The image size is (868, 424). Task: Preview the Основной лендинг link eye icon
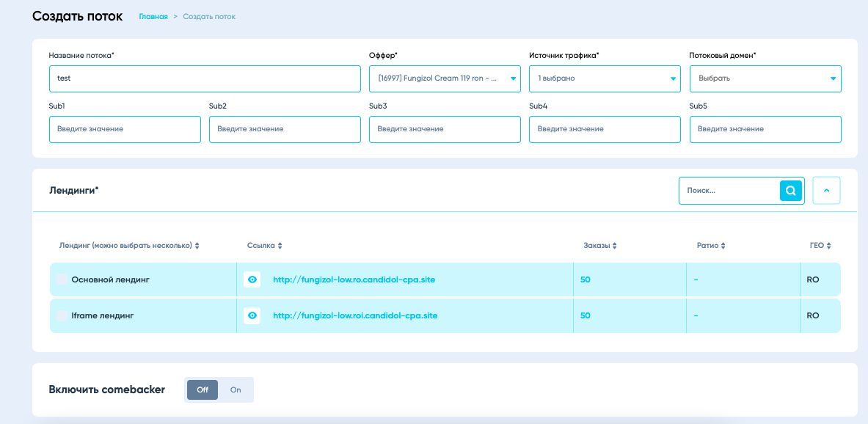(x=252, y=279)
